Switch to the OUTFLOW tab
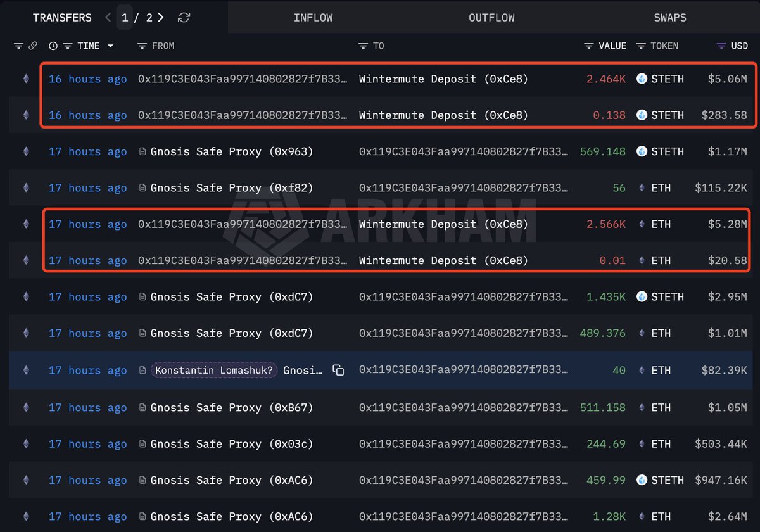 (491, 18)
